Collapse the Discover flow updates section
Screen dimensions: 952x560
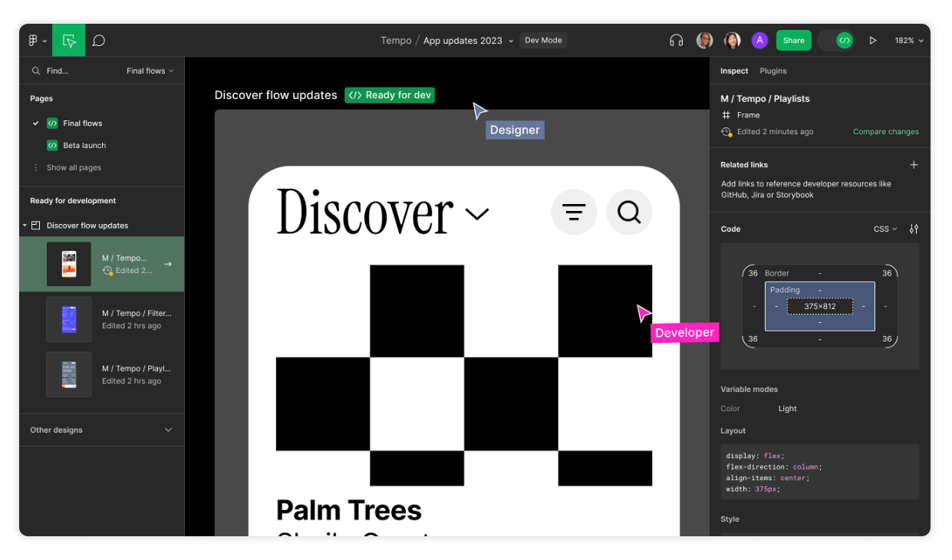coord(25,226)
